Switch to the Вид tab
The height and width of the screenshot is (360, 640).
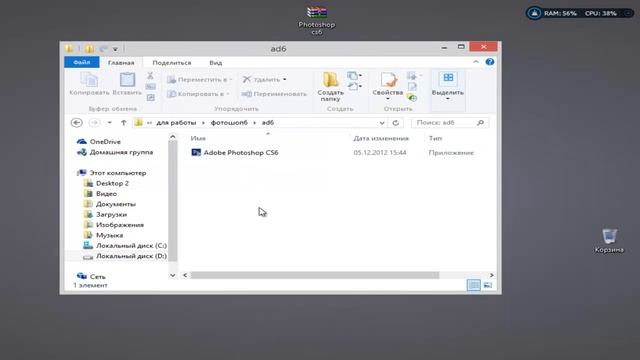216,62
